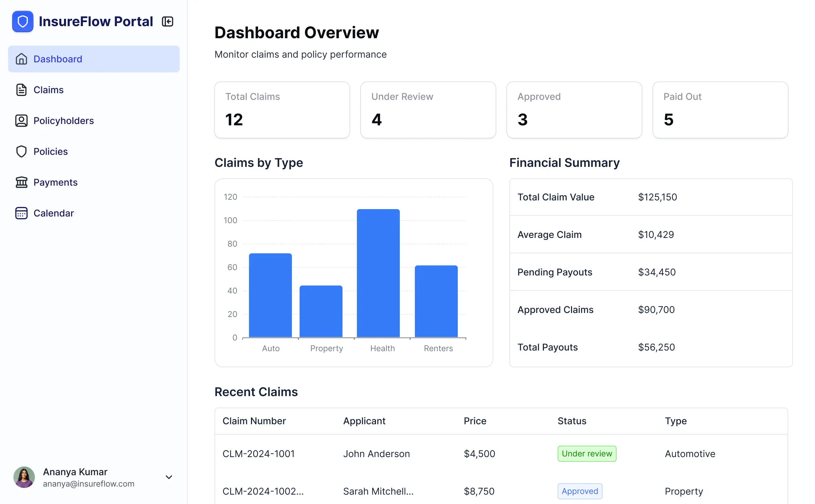Open Payments via the bank icon

(21, 182)
